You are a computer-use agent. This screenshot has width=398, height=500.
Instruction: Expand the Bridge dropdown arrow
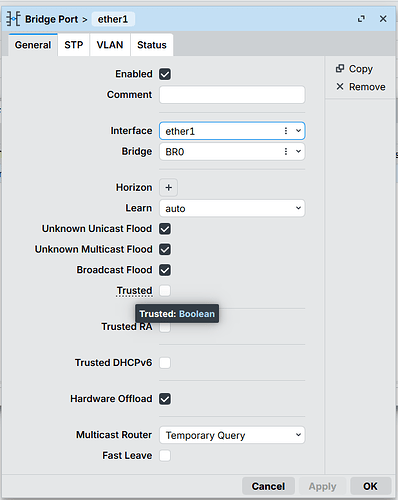(298, 152)
